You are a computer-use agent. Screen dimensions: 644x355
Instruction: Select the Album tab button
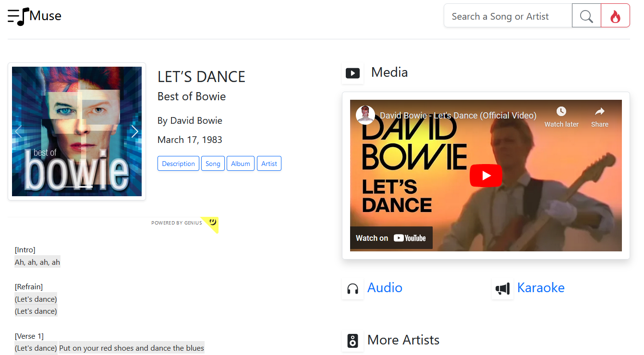tap(241, 164)
